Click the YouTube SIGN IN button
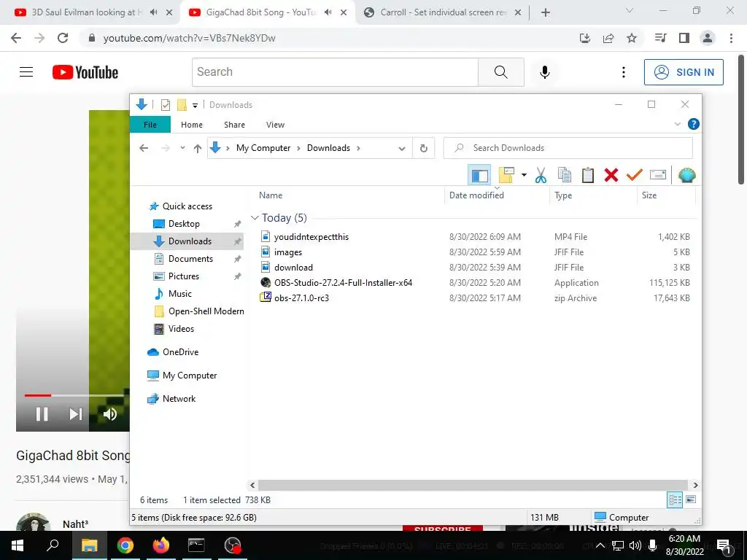 pos(684,72)
